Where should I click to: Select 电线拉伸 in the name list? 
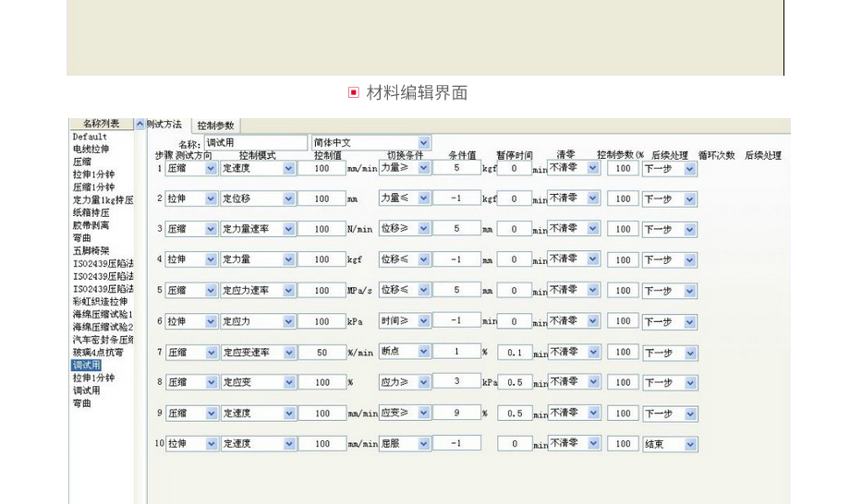click(91, 149)
